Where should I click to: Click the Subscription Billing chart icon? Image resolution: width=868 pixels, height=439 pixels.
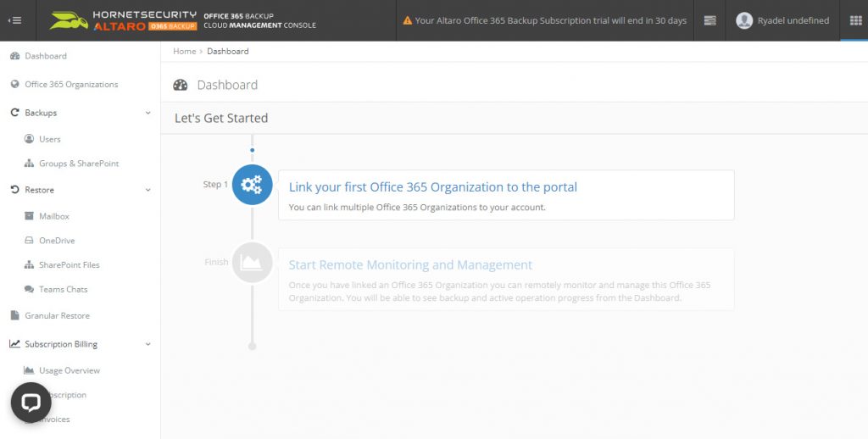pos(15,344)
